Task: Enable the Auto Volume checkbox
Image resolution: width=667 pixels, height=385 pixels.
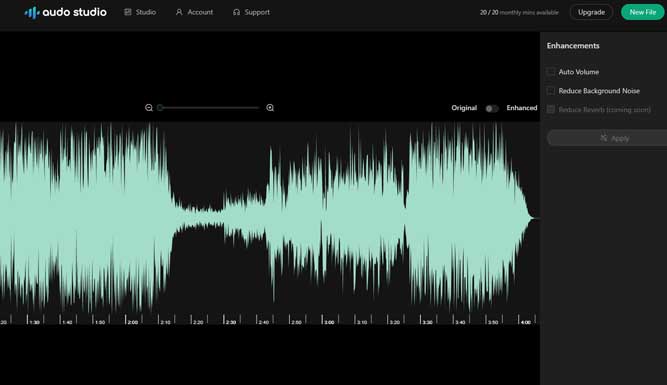Action: tap(551, 72)
